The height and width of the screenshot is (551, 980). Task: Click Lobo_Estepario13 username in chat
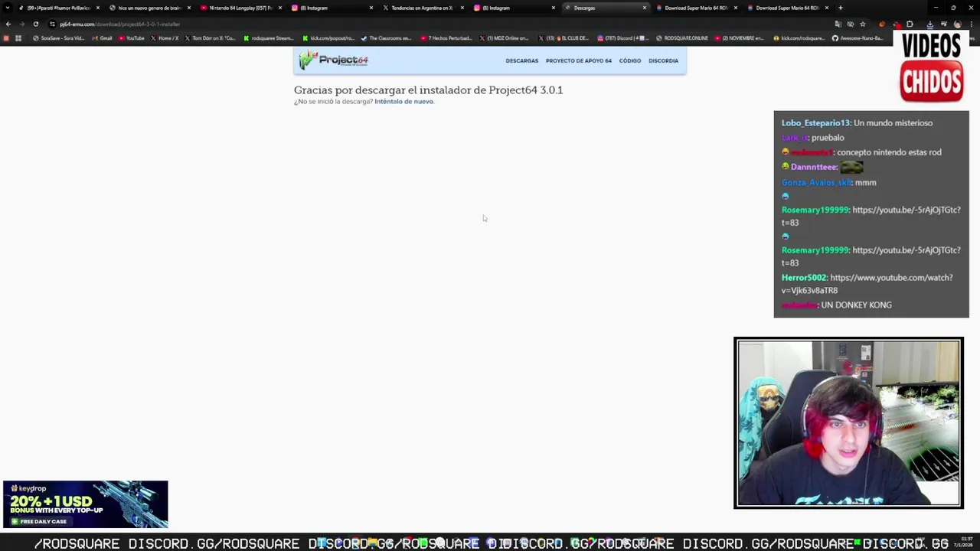[815, 122]
